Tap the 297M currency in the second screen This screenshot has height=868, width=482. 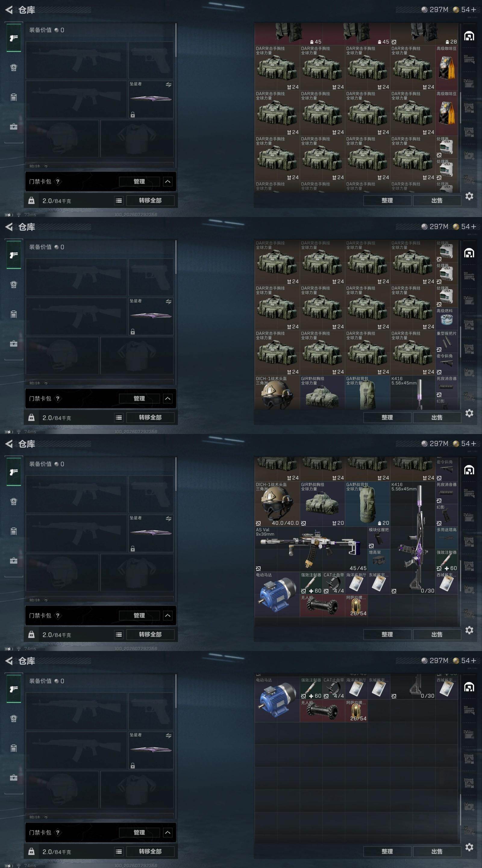435,227
